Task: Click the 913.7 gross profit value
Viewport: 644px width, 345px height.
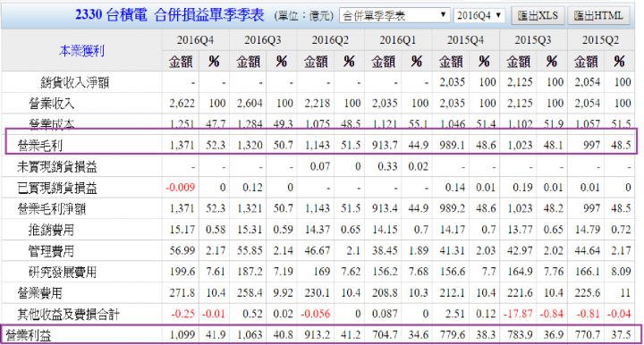Action: coord(385,145)
